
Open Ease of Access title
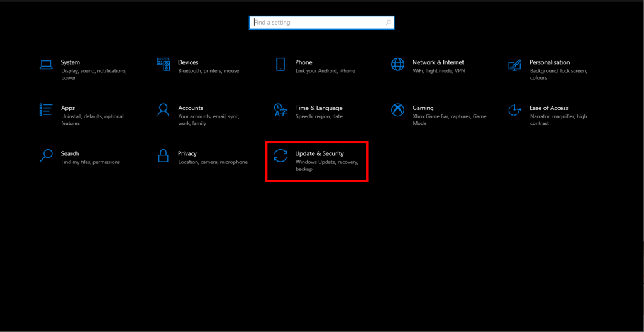(x=548, y=108)
